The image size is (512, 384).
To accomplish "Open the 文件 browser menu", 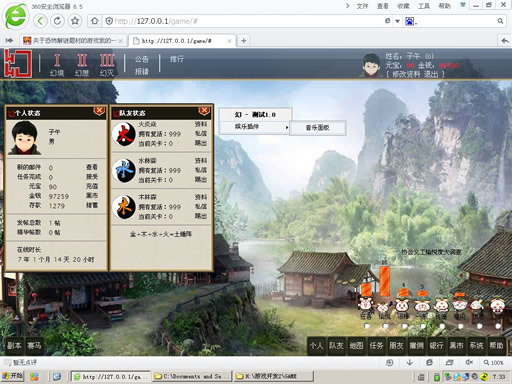I will [x=362, y=6].
